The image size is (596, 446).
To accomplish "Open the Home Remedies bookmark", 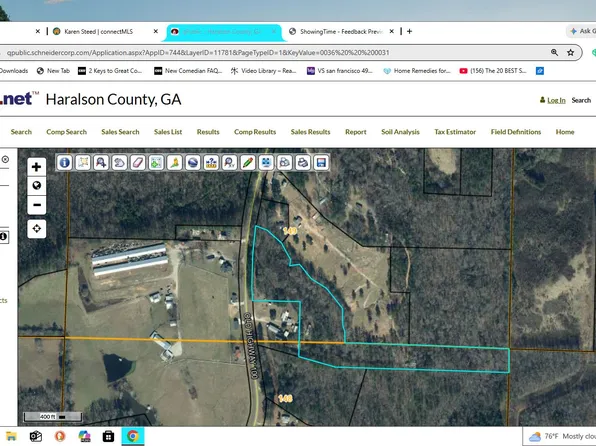I will [x=417, y=71].
